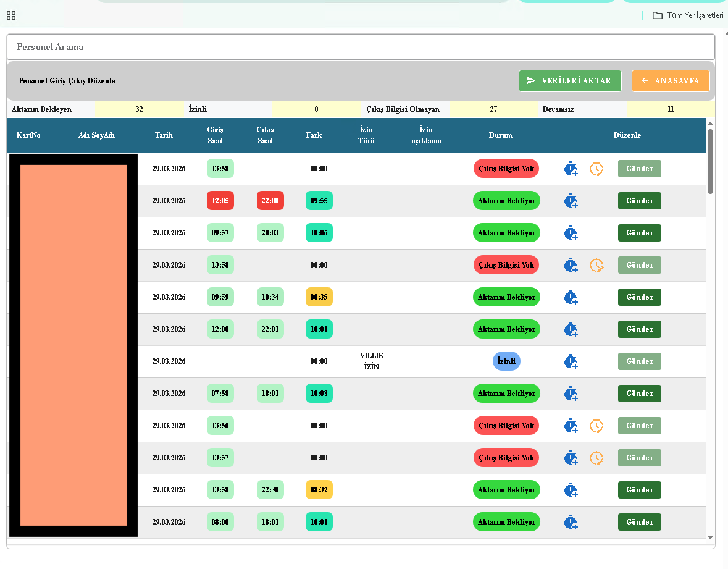Open the Tüm Yer İşaretleri bookmarks folder
This screenshot has height=569, width=728.
(x=687, y=15)
